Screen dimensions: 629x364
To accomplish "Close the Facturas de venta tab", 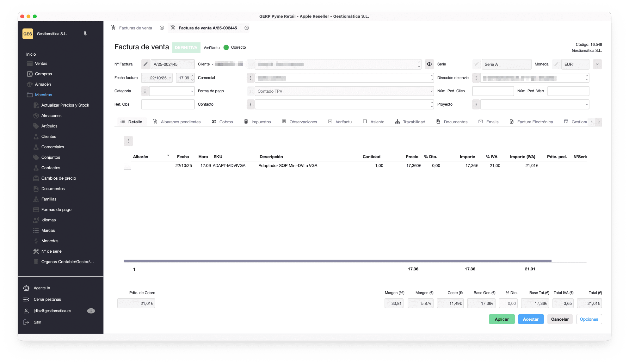I will (x=162, y=28).
